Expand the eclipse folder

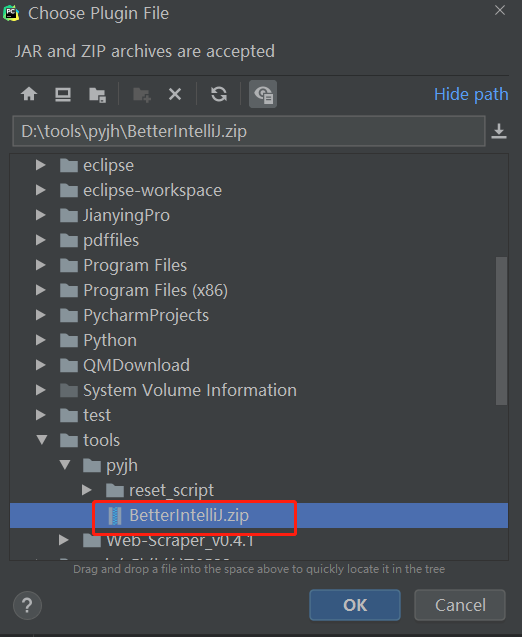pos(41,165)
